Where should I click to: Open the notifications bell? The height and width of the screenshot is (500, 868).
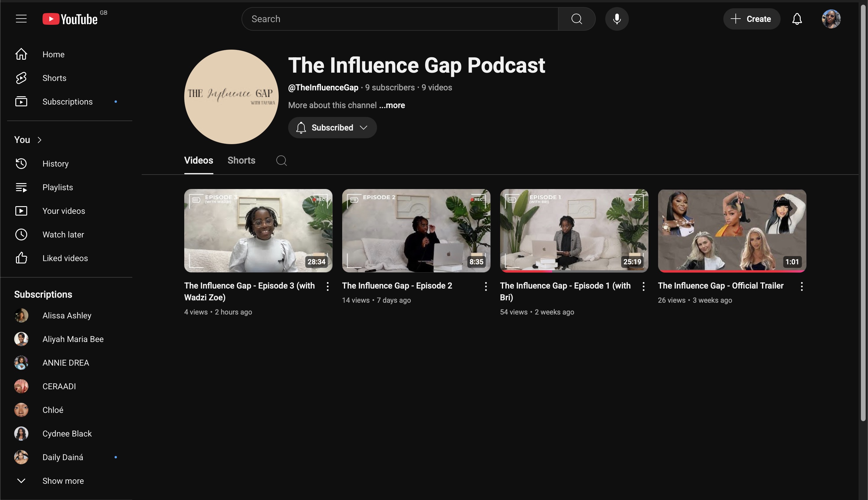(797, 19)
